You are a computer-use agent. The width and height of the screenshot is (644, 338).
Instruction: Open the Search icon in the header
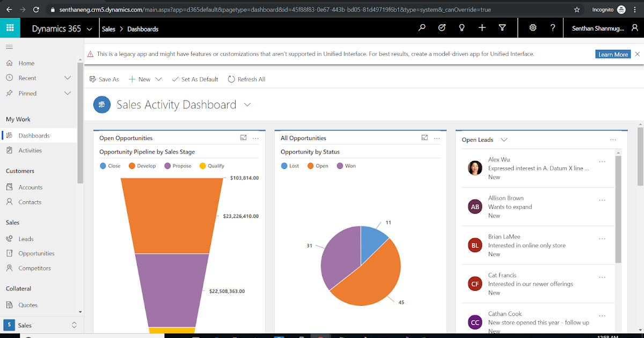click(x=422, y=27)
